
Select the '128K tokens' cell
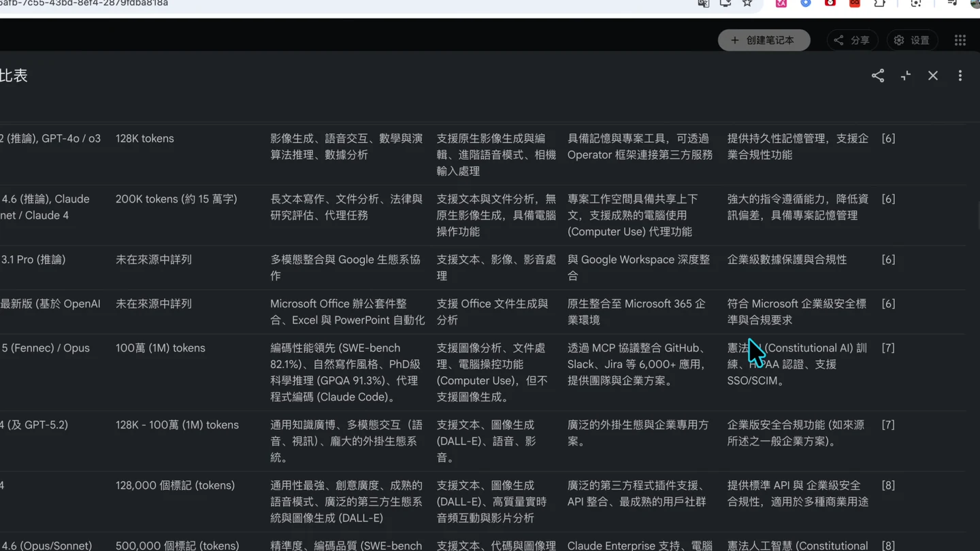point(145,138)
